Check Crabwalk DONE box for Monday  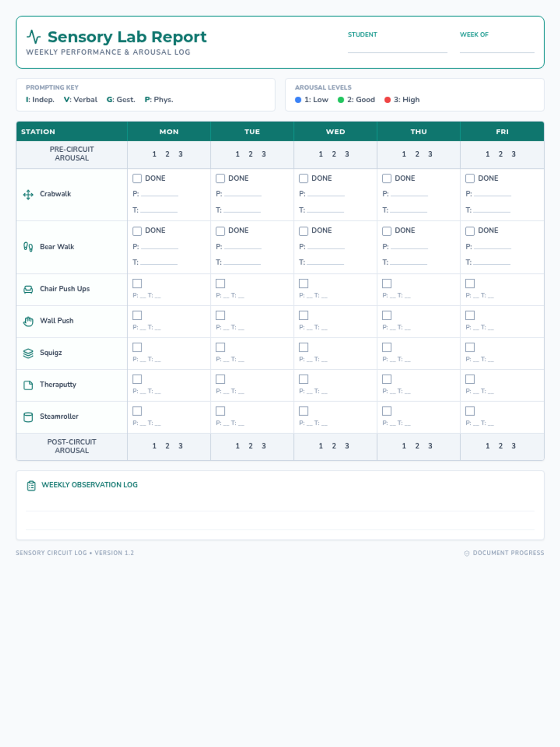pos(137,178)
